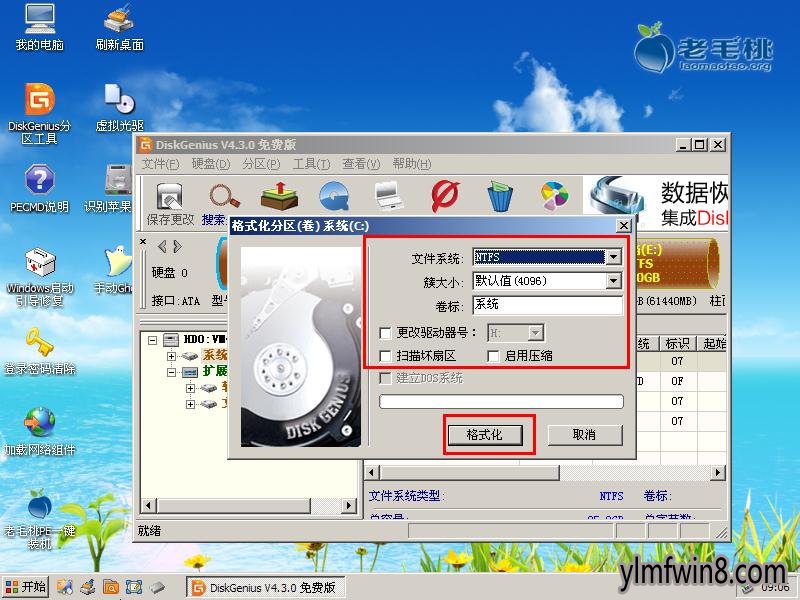Click the format progress bar
Viewport: 800px width, 600px height.
501,401
